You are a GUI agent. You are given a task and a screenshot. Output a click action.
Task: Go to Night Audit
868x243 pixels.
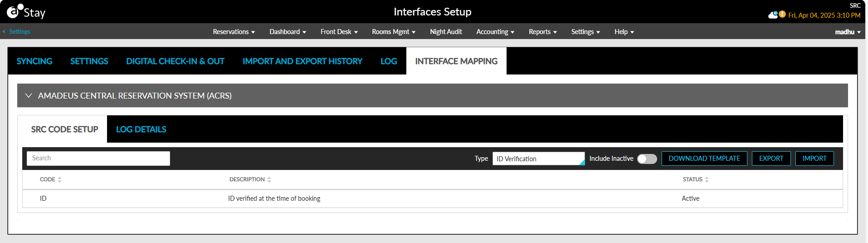click(446, 32)
